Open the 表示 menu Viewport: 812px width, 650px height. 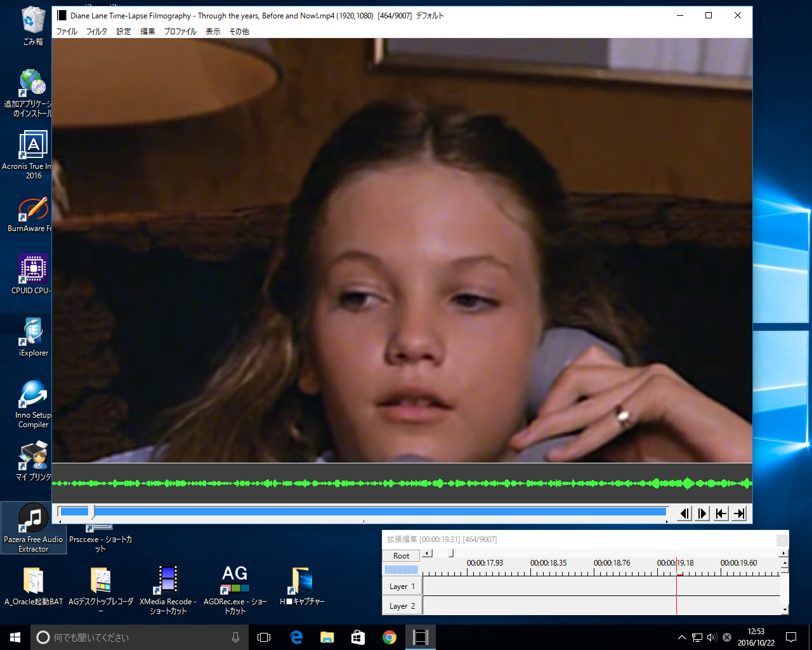(213, 31)
